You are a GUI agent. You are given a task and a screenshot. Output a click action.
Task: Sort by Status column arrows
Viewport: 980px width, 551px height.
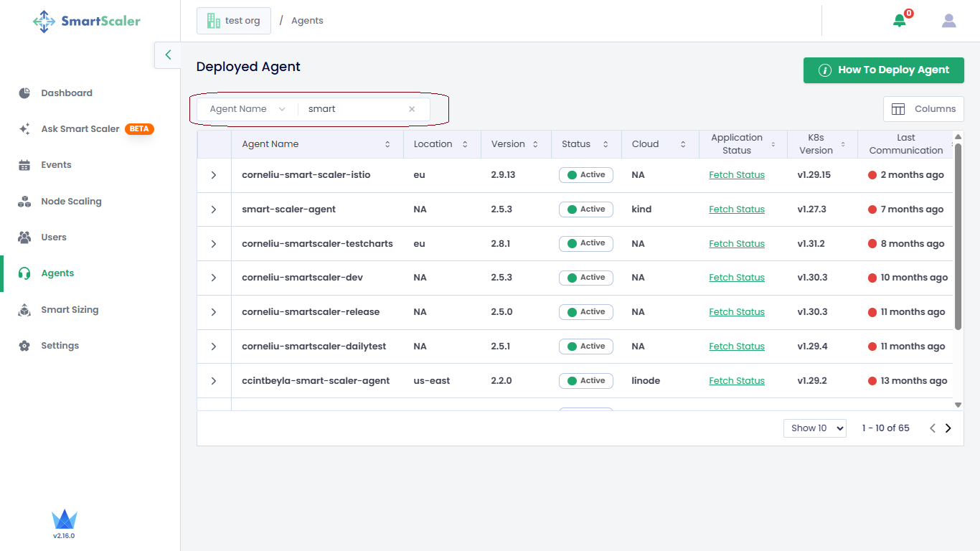point(606,144)
